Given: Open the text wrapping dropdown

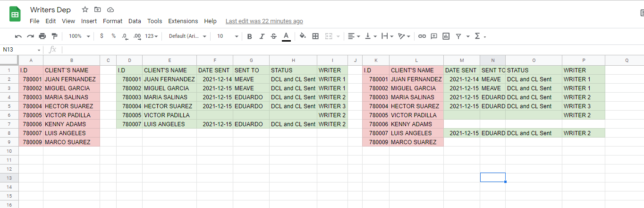Looking at the screenshot, I should (x=387, y=36).
